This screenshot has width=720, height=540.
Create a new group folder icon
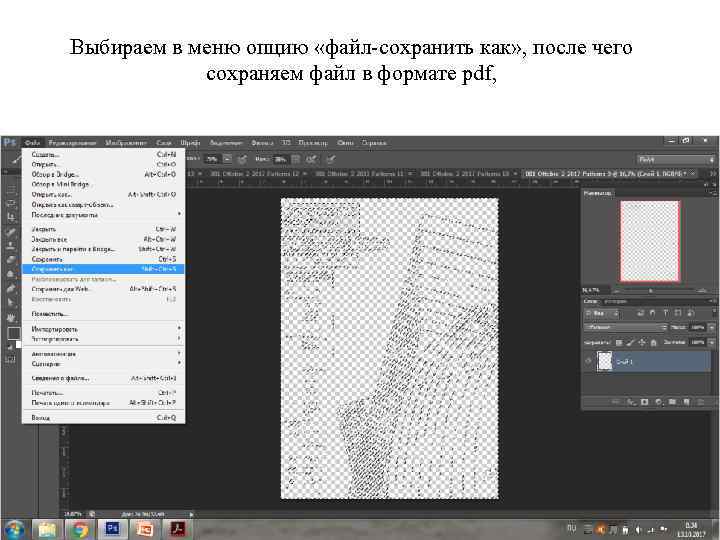click(x=672, y=402)
